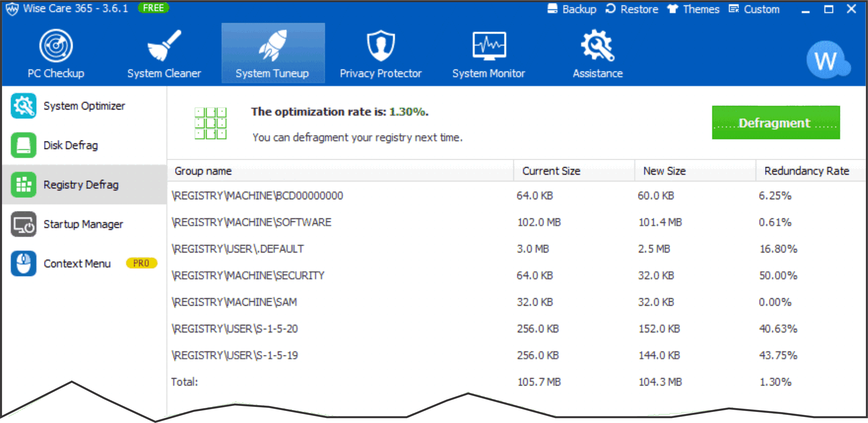This screenshot has height=423, width=868.
Task: Select row \REGISTRY\USER\S-1-5-20
Action: pos(516,329)
